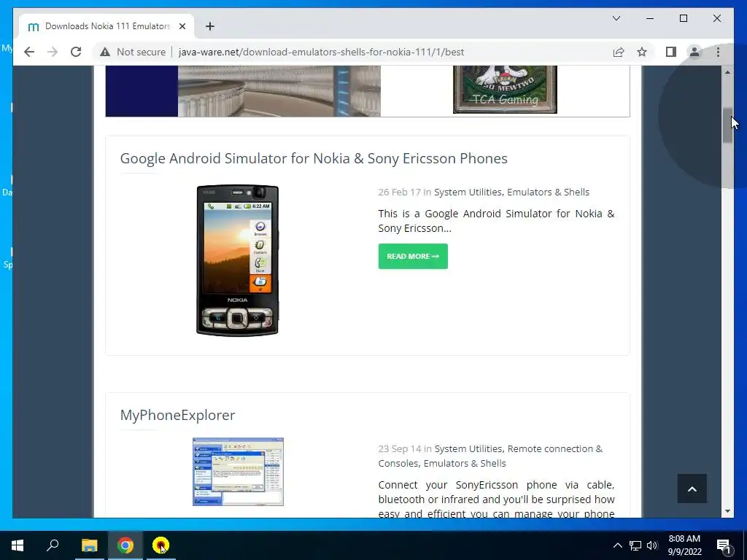
Task: Open the Chrome side panel
Action: pyautogui.click(x=671, y=52)
